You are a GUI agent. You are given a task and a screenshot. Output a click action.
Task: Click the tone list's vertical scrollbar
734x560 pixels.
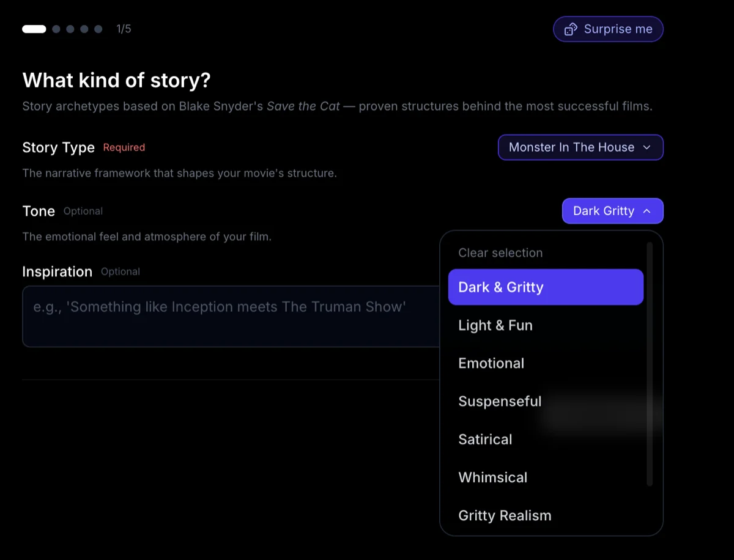[x=650, y=364]
